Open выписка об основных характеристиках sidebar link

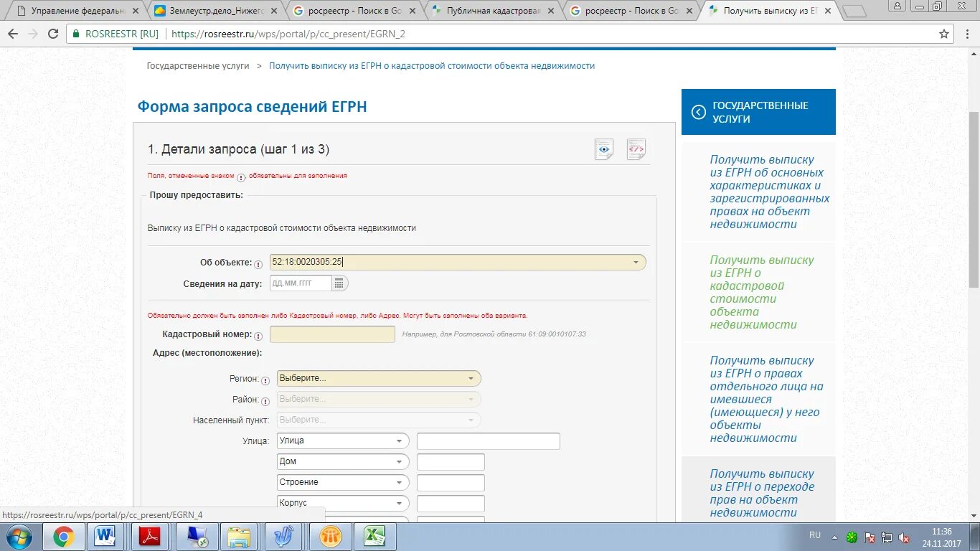pyautogui.click(x=770, y=192)
